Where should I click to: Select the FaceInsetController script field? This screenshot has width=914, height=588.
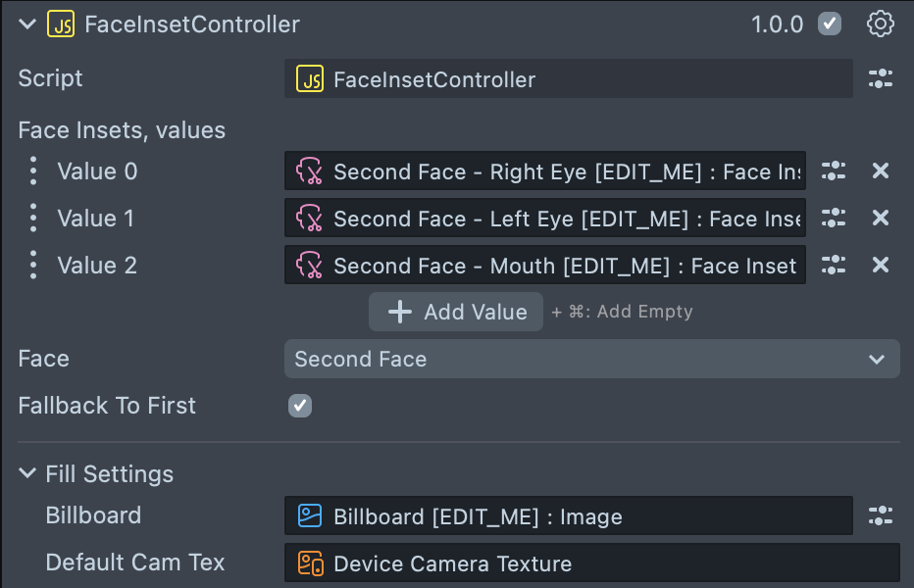(x=568, y=79)
